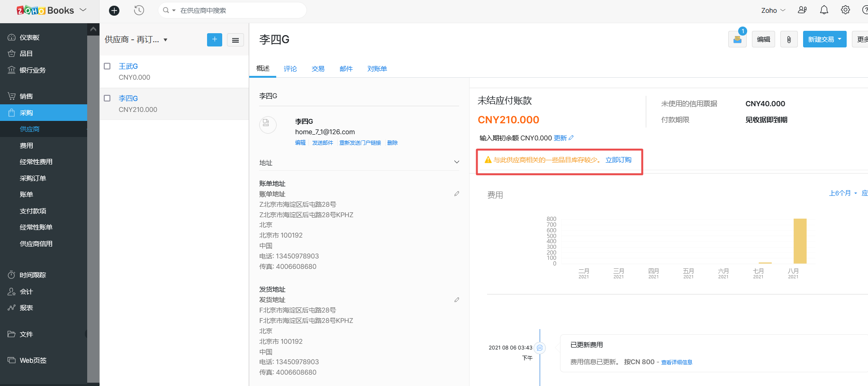Open the settings gear icon
This screenshot has height=386, width=868.
pos(845,10)
